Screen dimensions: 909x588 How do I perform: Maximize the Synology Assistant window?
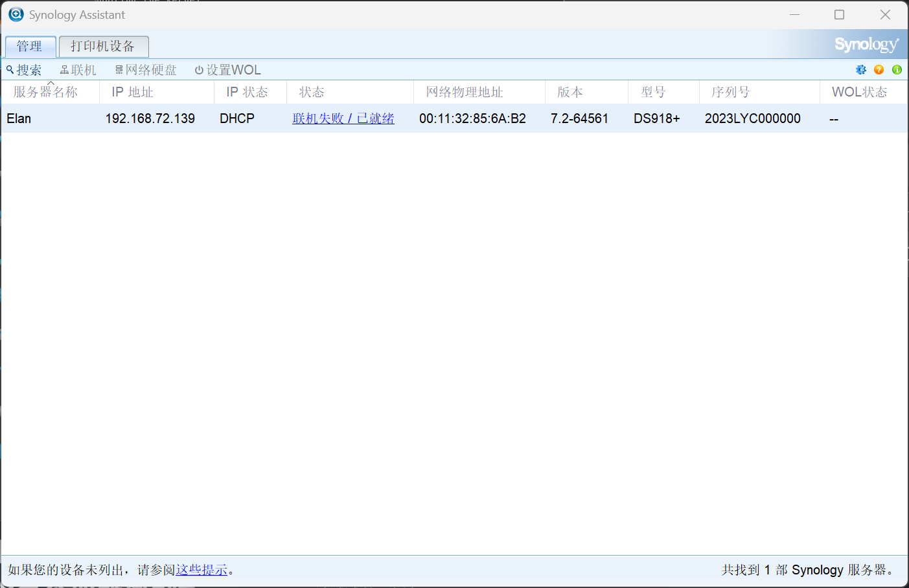839,14
